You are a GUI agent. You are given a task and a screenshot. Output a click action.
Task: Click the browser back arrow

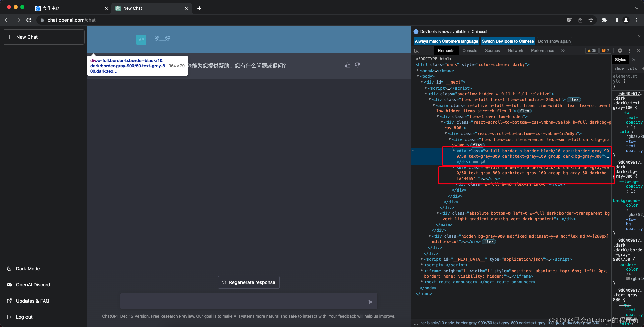tap(7, 20)
